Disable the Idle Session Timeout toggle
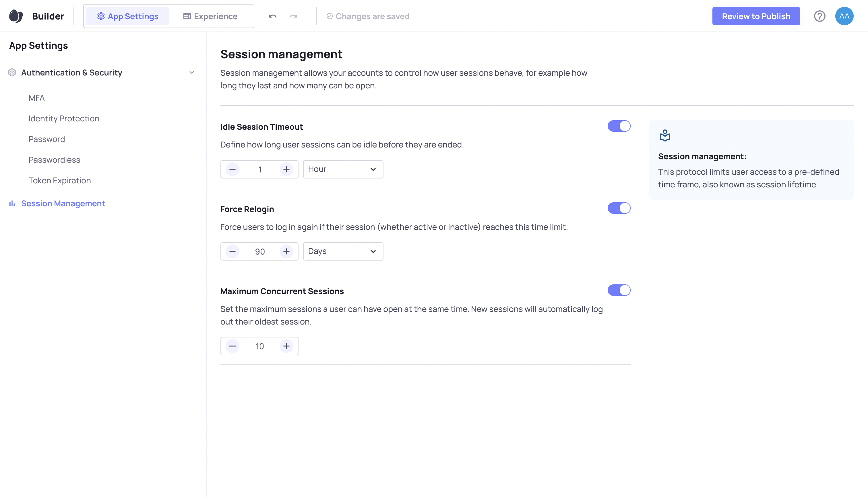This screenshot has height=497, width=868. pyautogui.click(x=619, y=126)
